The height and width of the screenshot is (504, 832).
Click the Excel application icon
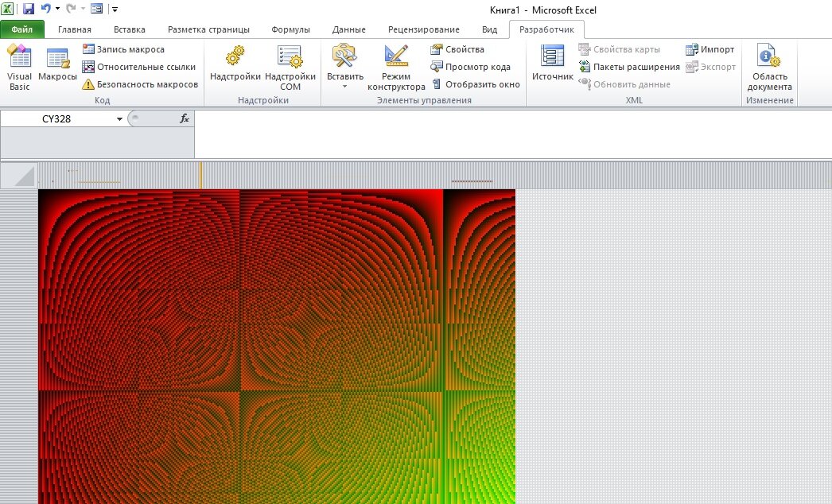(7, 9)
